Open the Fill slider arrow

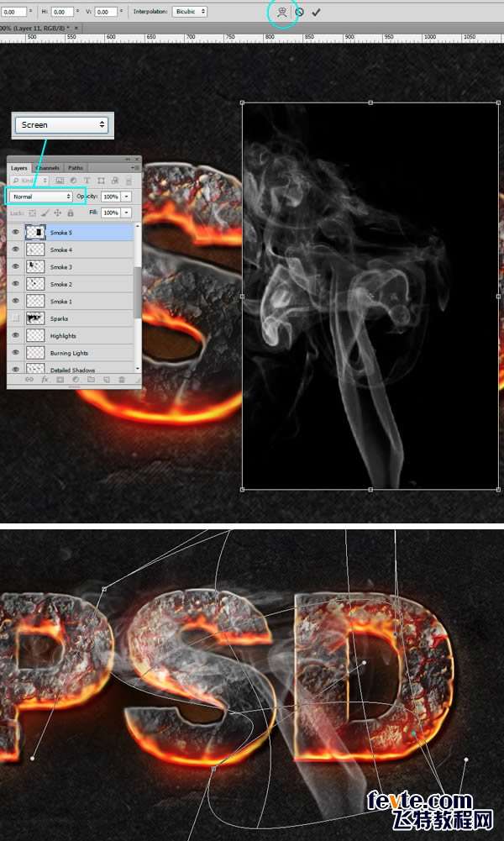pos(126,213)
